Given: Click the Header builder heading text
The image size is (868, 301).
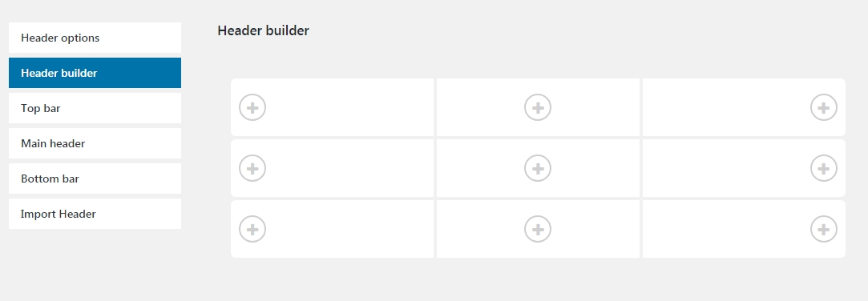Looking at the screenshot, I should (263, 31).
